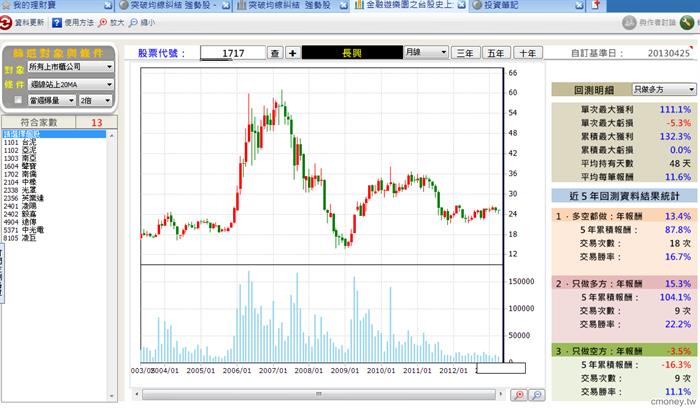Click the 查 lookup button

[x=275, y=53]
